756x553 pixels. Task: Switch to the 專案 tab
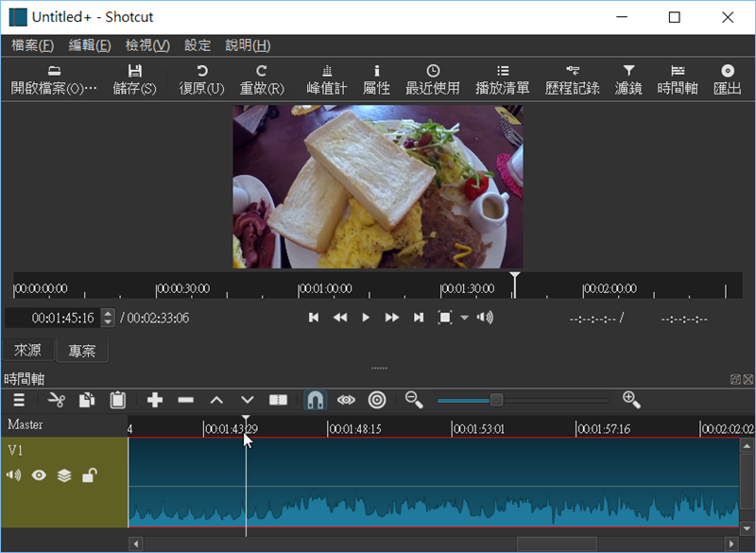pos(82,351)
